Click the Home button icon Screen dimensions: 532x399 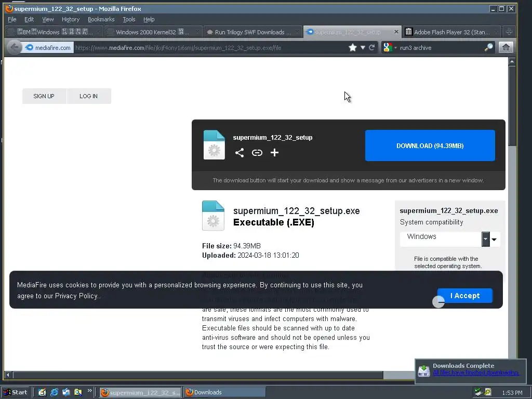(x=506, y=47)
